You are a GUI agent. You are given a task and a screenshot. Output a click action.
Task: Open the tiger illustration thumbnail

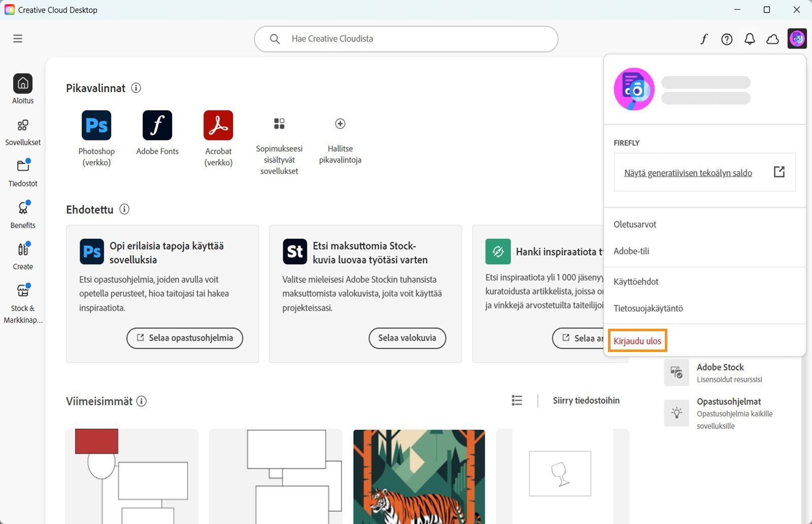(x=419, y=477)
